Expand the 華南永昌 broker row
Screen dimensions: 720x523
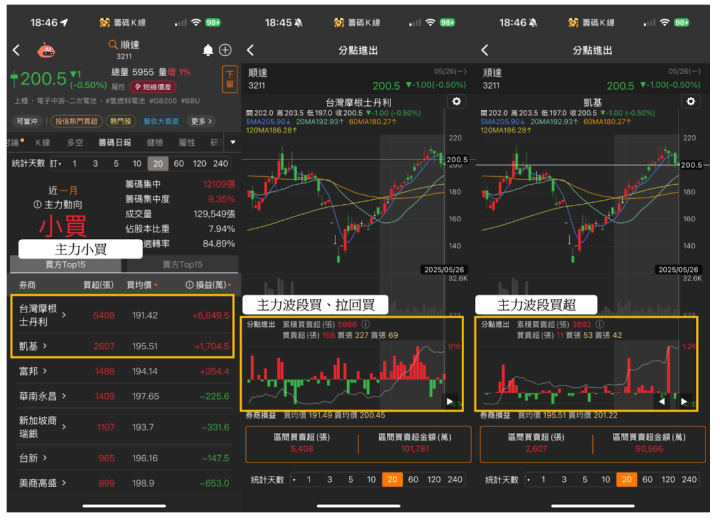click(124, 396)
